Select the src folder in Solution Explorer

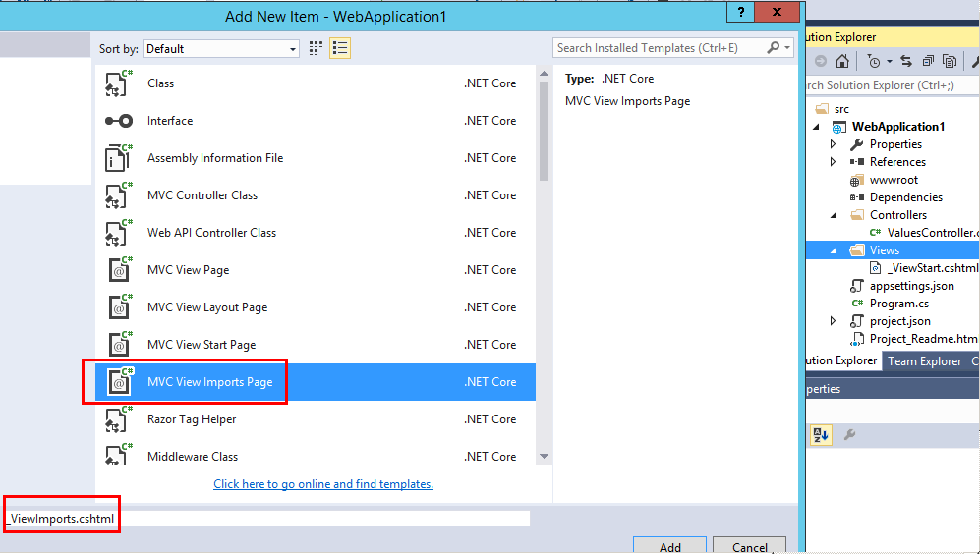pyautogui.click(x=841, y=109)
